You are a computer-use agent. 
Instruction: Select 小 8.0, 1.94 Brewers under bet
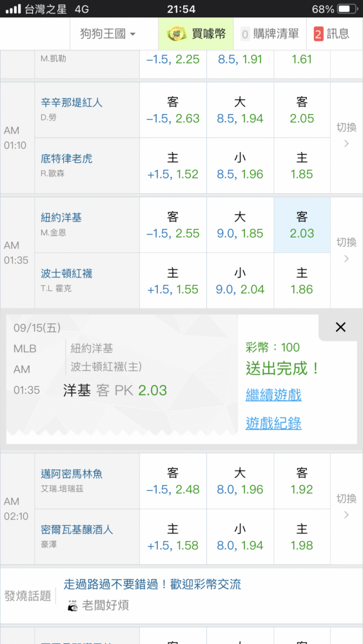tap(240, 537)
